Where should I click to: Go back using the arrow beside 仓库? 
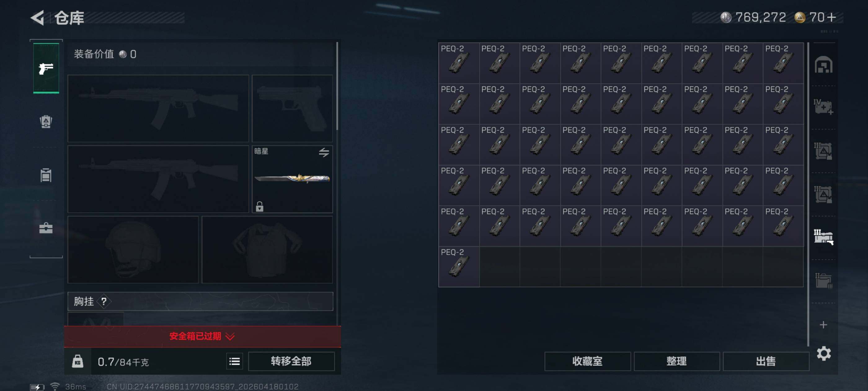tap(38, 18)
